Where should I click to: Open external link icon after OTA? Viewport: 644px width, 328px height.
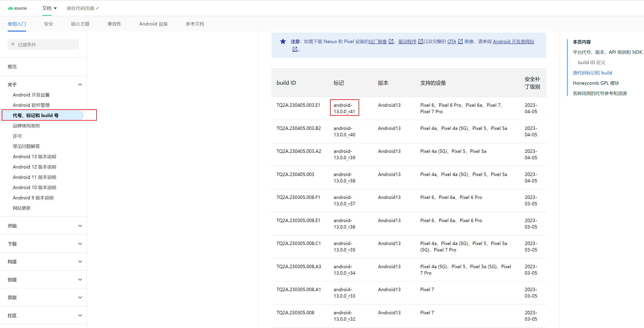coord(460,42)
